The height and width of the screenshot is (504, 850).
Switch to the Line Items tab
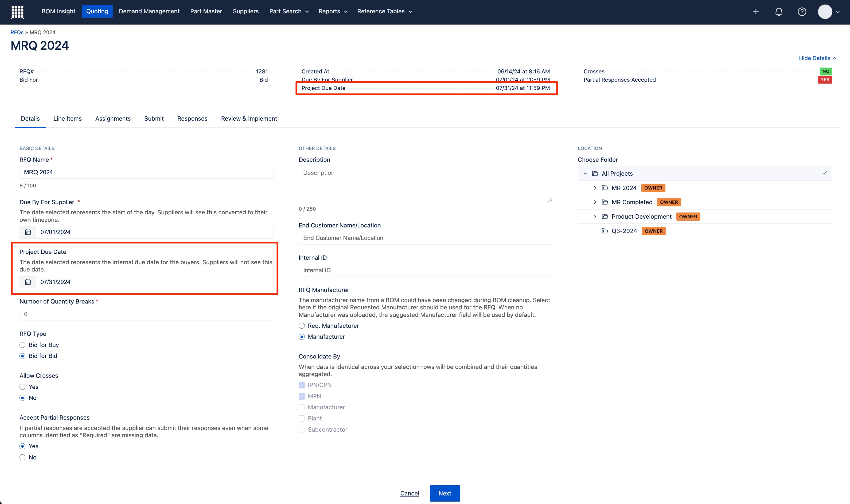click(x=67, y=119)
